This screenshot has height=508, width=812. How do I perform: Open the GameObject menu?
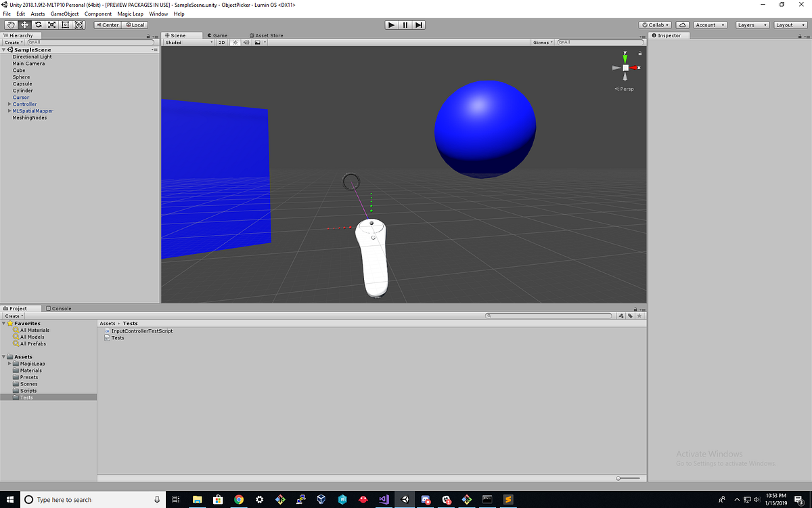point(64,14)
